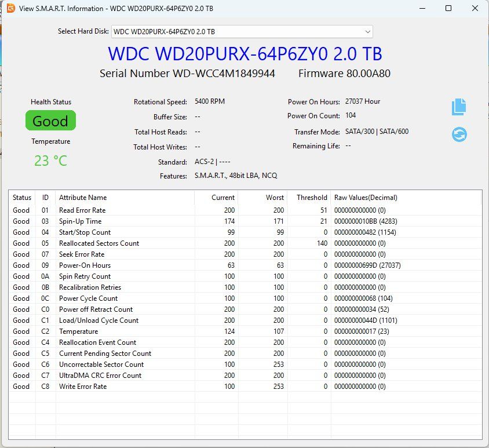This screenshot has width=489, height=448.
Task: Select the Recalibration Retries row
Action: [x=245, y=287]
